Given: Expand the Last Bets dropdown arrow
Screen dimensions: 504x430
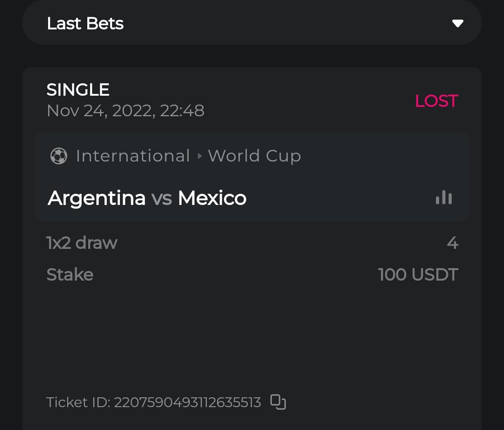Looking at the screenshot, I should click(x=457, y=23).
